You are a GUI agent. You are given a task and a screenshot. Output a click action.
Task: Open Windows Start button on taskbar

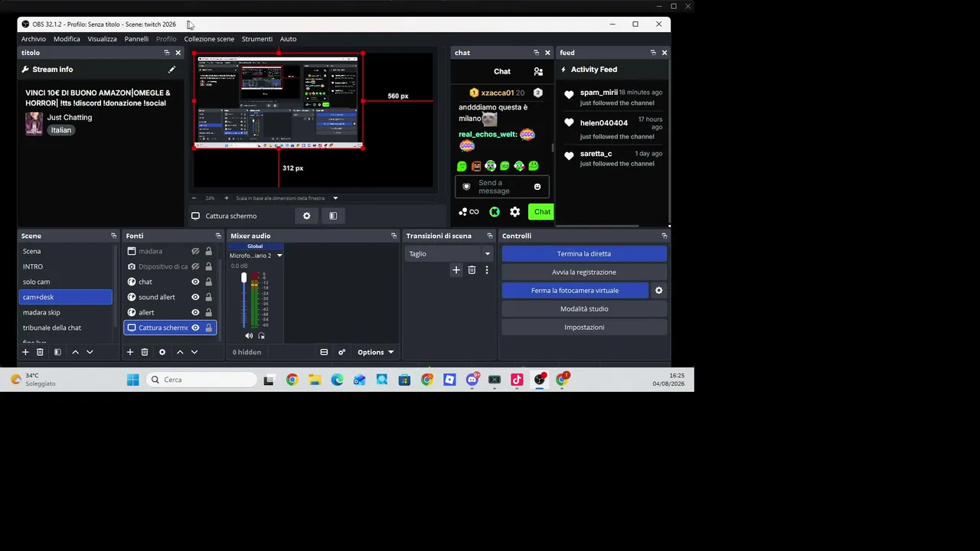(133, 380)
